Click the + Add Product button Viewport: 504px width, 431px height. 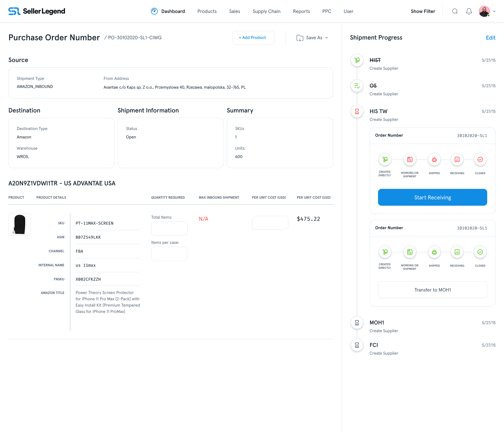coord(253,38)
